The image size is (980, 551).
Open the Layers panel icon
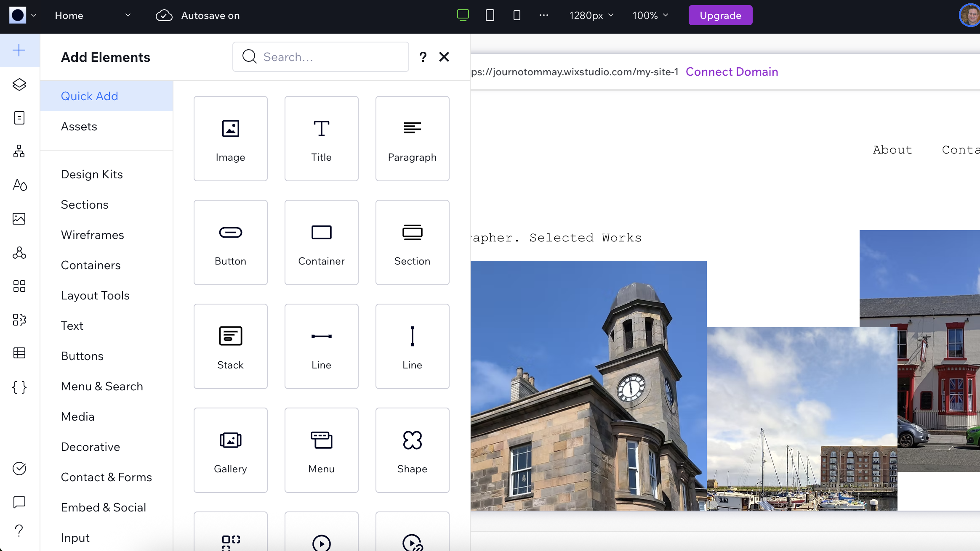[19, 85]
